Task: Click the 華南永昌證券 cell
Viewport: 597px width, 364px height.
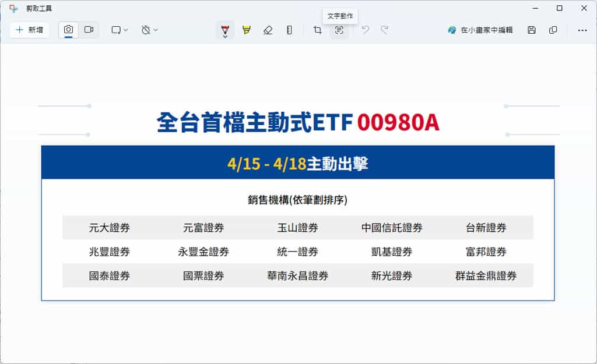Action: 298,275
